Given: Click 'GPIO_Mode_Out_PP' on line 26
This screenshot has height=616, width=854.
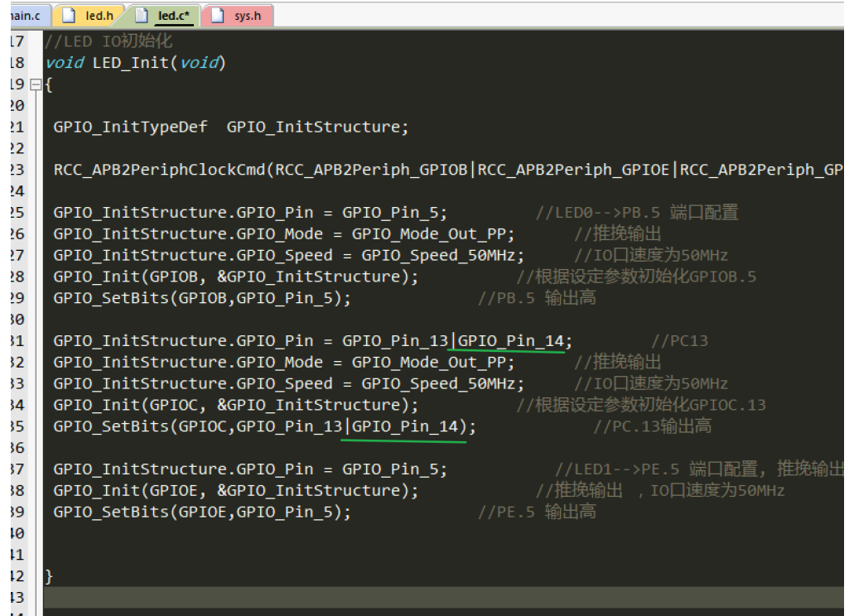Looking at the screenshot, I should (428, 234).
